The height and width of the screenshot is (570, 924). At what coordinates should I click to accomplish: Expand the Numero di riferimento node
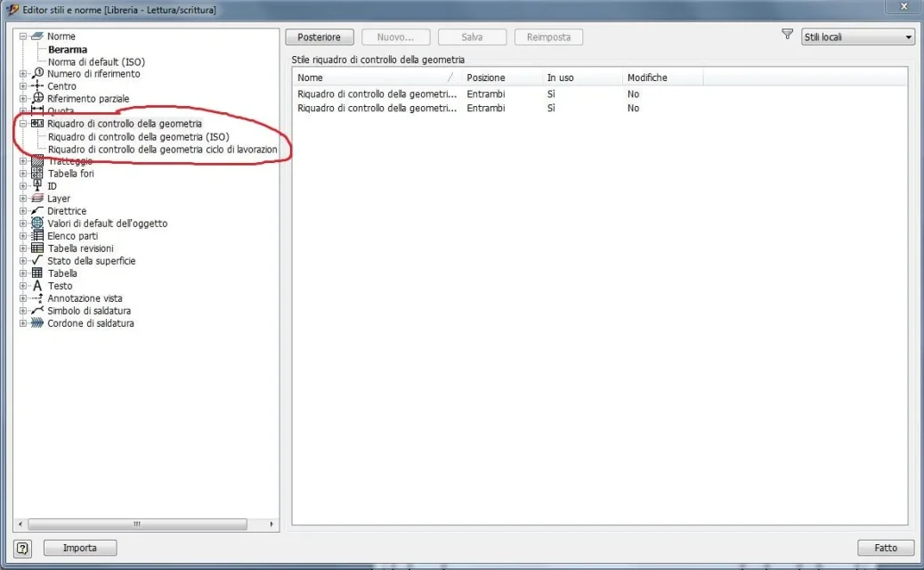23,74
